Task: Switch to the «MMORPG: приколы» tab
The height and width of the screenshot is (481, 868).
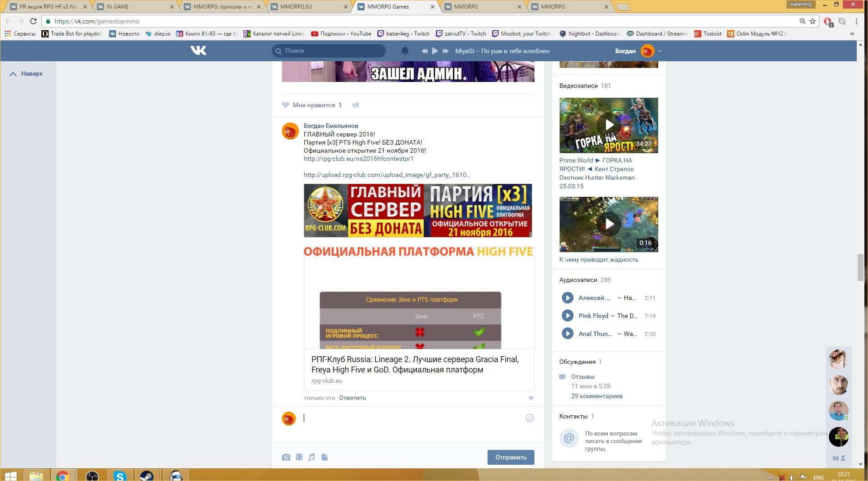Action: pyautogui.click(x=222, y=6)
